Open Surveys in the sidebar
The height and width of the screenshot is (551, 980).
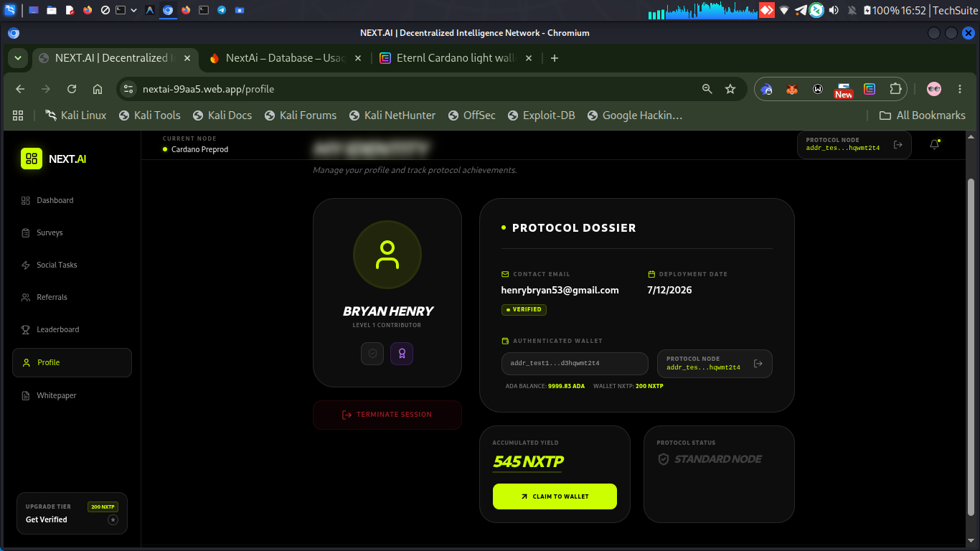tap(72, 232)
